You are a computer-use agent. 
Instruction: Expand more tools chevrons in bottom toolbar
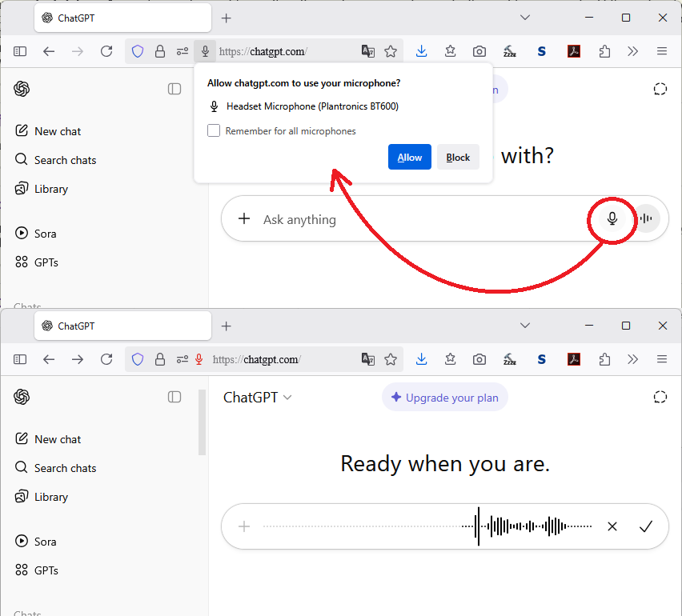point(633,359)
